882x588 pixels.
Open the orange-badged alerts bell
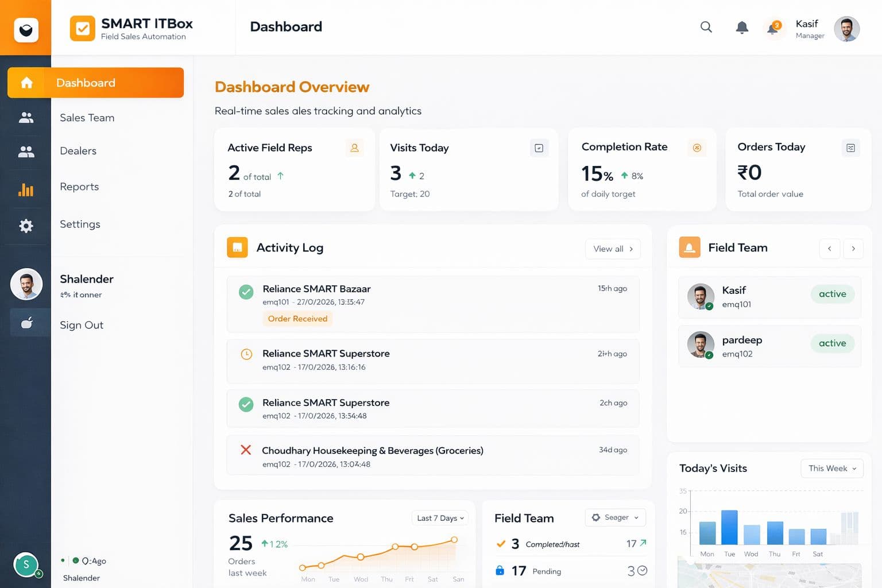(x=773, y=28)
